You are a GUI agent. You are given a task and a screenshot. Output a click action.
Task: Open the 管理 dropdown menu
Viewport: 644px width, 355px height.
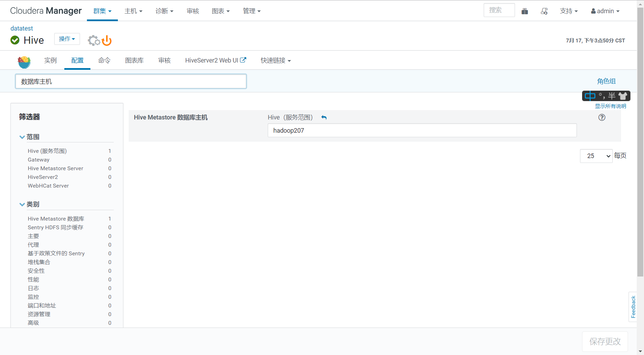pos(252,11)
